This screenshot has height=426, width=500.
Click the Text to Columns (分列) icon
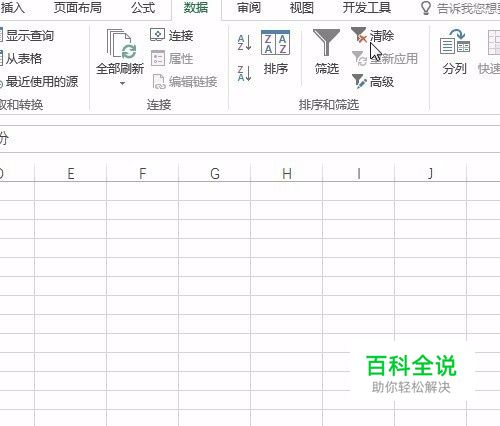(455, 42)
